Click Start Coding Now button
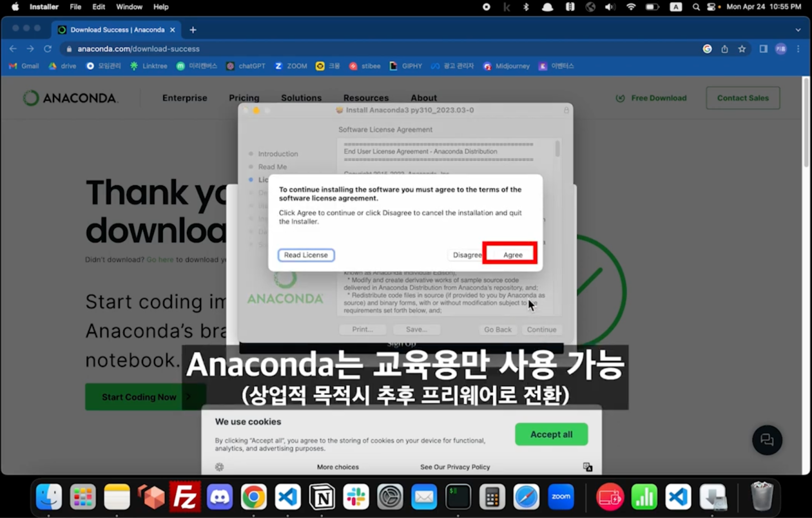 point(145,397)
